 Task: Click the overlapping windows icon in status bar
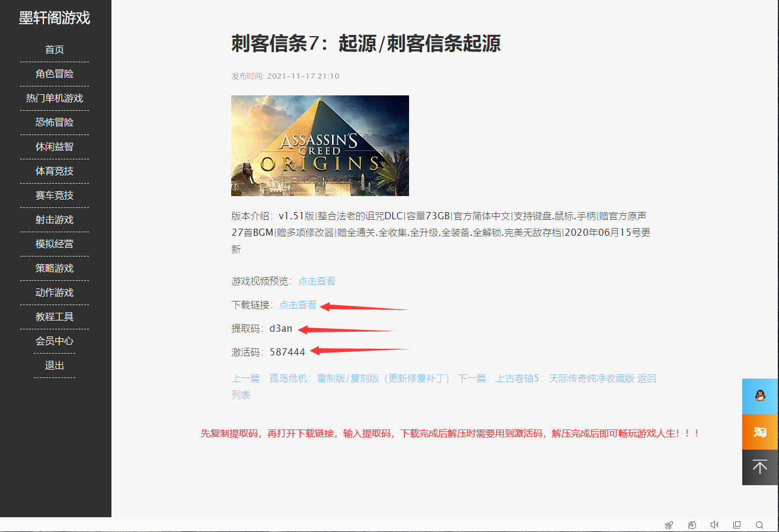point(737,525)
